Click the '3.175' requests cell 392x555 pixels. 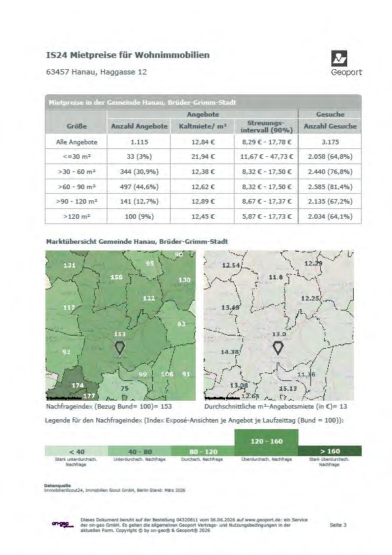coord(330,142)
